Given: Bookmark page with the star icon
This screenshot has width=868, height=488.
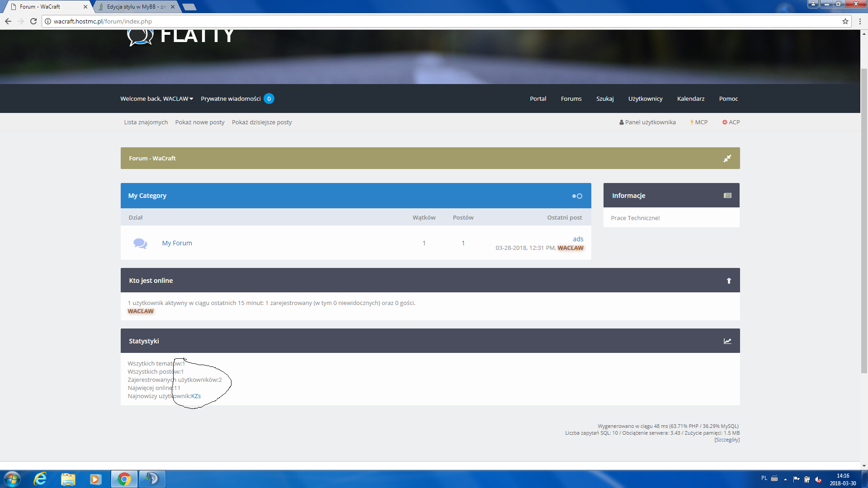Looking at the screenshot, I should (x=845, y=21).
